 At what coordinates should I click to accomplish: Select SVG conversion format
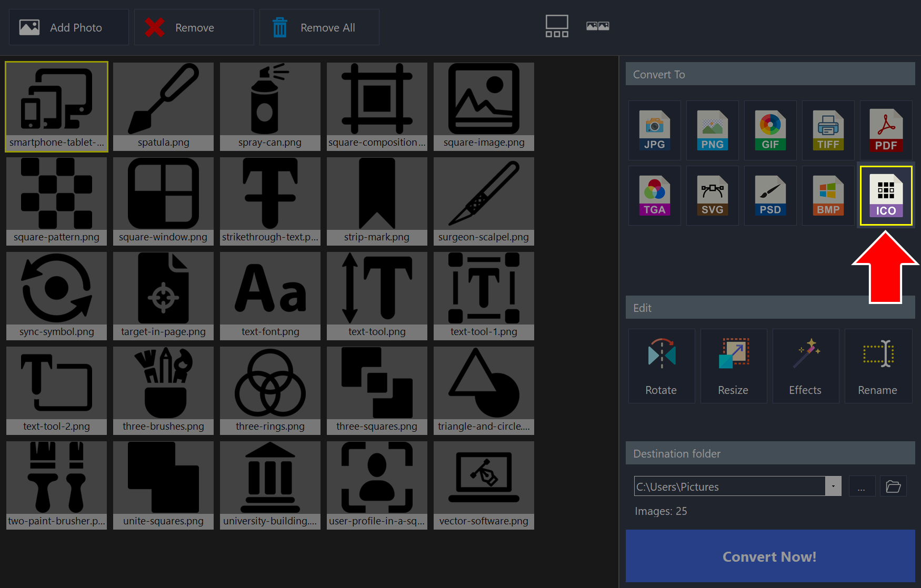[x=712, y=196]
